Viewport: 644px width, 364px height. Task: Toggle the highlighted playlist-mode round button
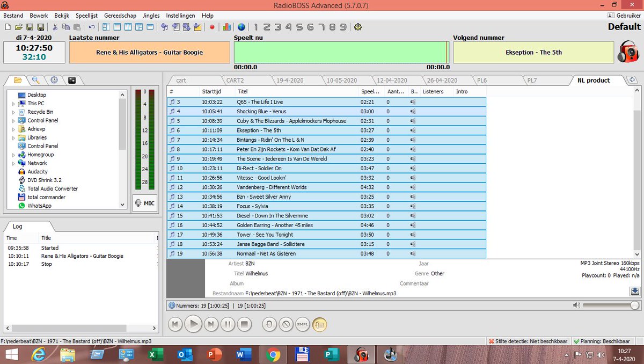[319, 324]
